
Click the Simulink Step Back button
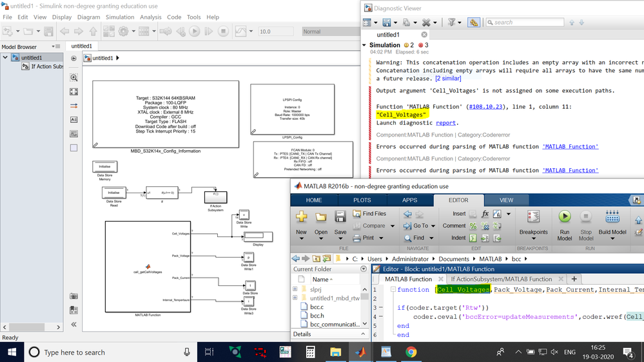[181, 31]
